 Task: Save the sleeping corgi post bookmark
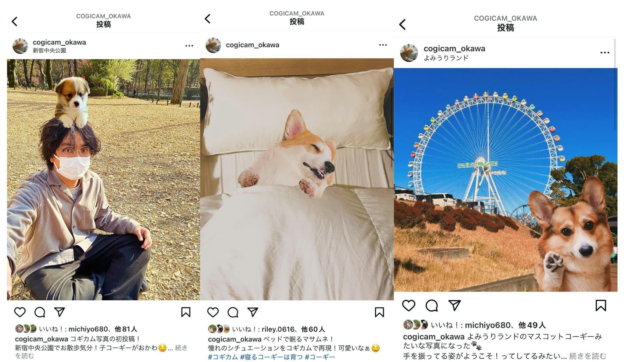379,312
